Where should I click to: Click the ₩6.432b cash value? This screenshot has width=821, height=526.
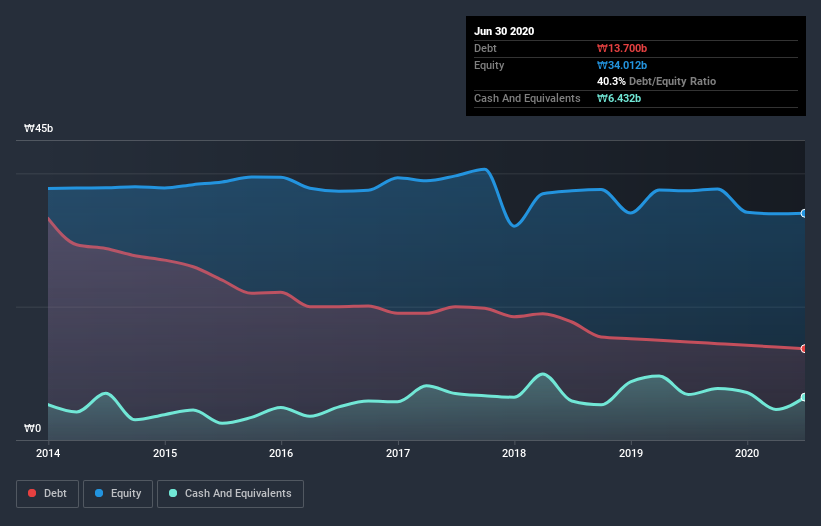pos(619,98)
